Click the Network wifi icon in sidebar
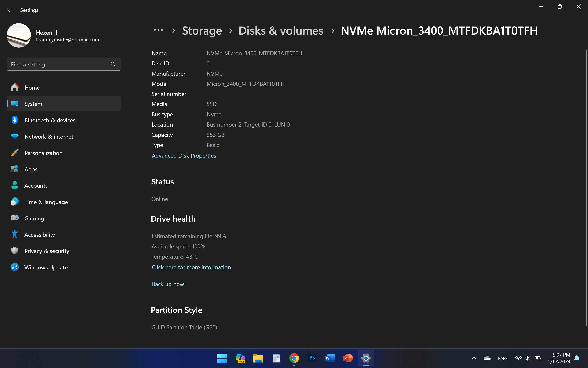588x368 pixels. [x=14, y=136]
